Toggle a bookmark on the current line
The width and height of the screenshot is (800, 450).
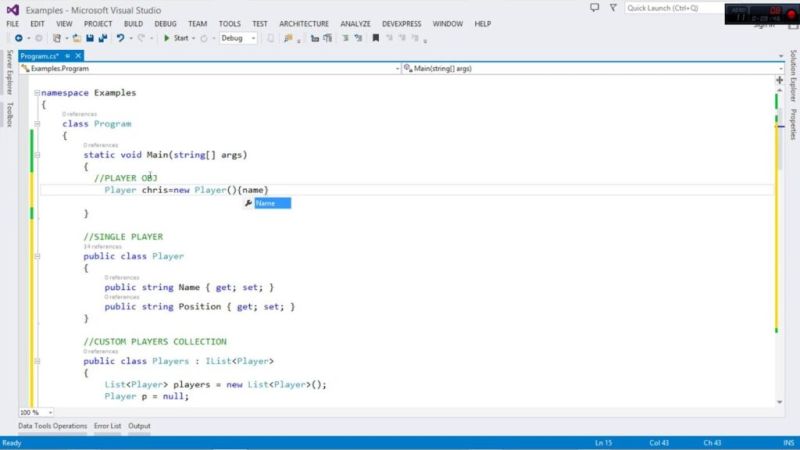(376, 38)
